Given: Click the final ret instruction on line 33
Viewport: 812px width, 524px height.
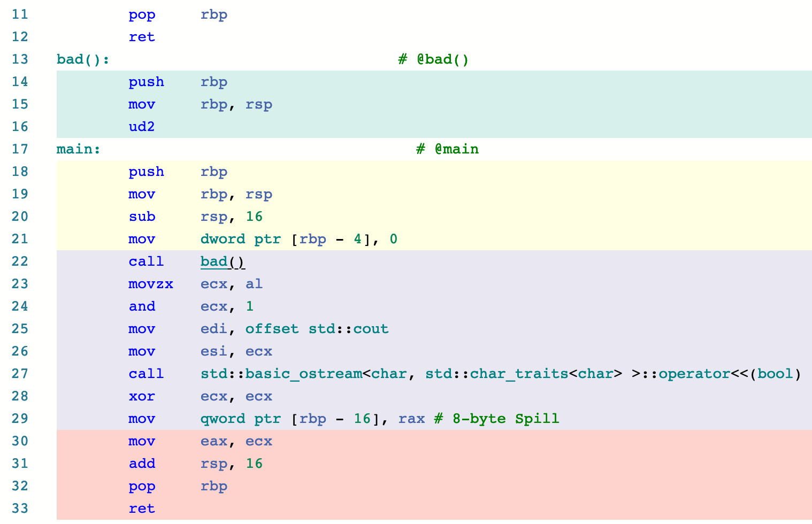Looking at the screenshot, I should click(x=141, y=508).
